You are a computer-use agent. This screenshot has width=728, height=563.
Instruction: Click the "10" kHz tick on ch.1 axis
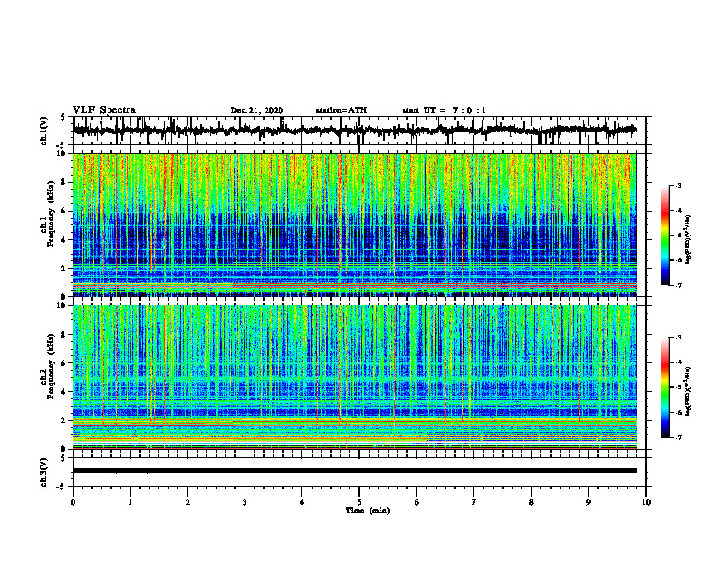click(63, 154)
